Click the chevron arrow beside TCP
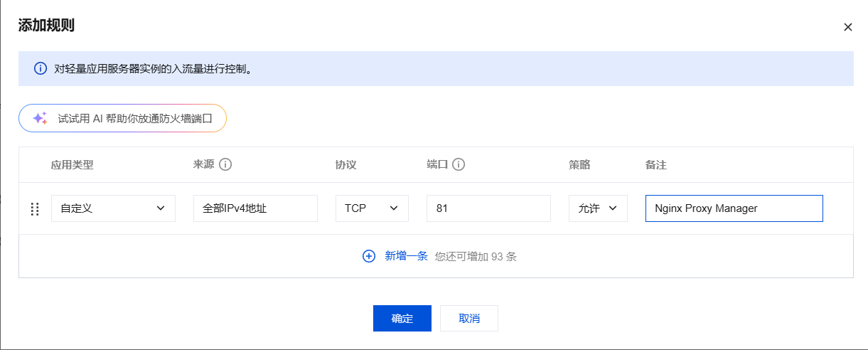The image size is (868, 350). click(x=394, y=208)
